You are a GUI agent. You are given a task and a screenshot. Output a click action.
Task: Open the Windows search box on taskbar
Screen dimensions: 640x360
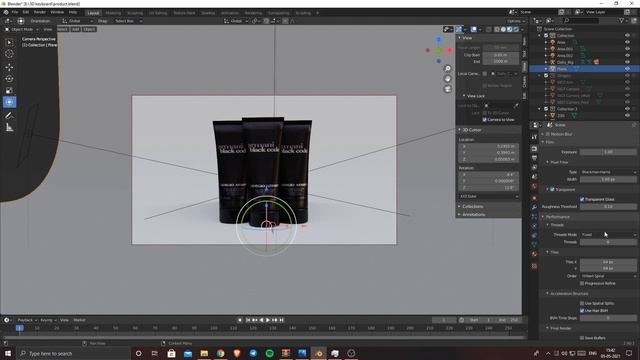[x=73, y=353]
